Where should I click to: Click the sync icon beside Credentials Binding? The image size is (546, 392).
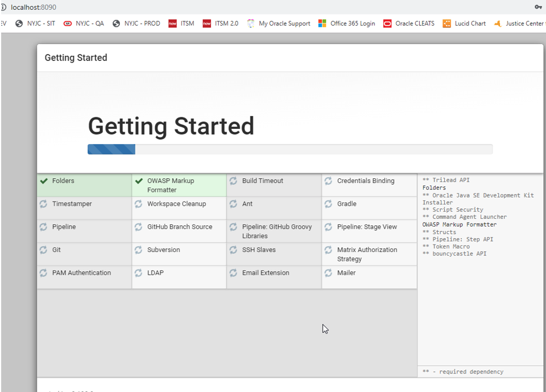pyautogui.click(x=328, y=181)
